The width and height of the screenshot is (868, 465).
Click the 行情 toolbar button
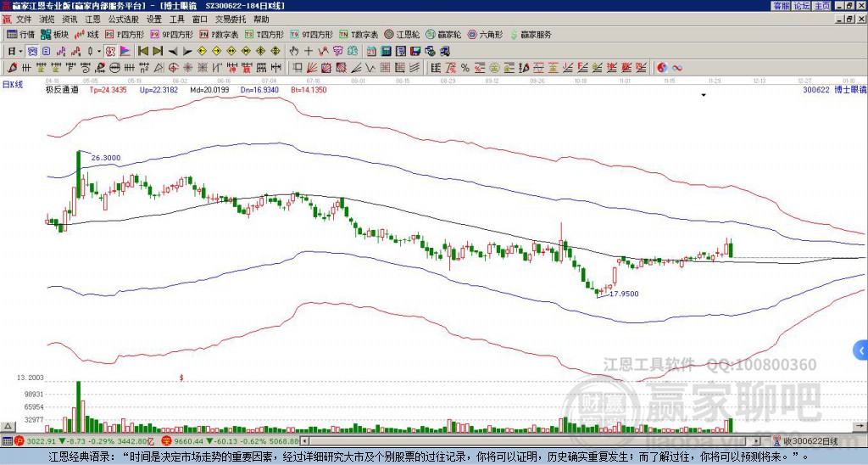tap(21, 34)
